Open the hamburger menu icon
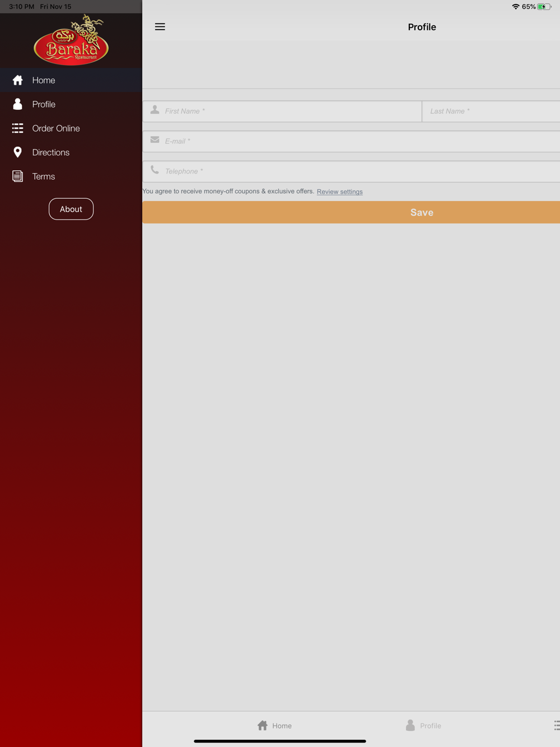This screenshot has height=747, width=560. [160, 27]
